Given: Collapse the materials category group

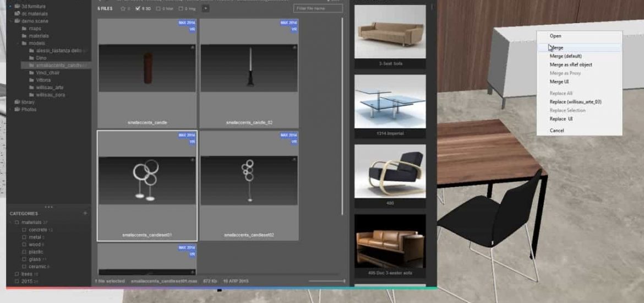Looking at the screenshot, I should pyautogui.click(x=10, y=223).
